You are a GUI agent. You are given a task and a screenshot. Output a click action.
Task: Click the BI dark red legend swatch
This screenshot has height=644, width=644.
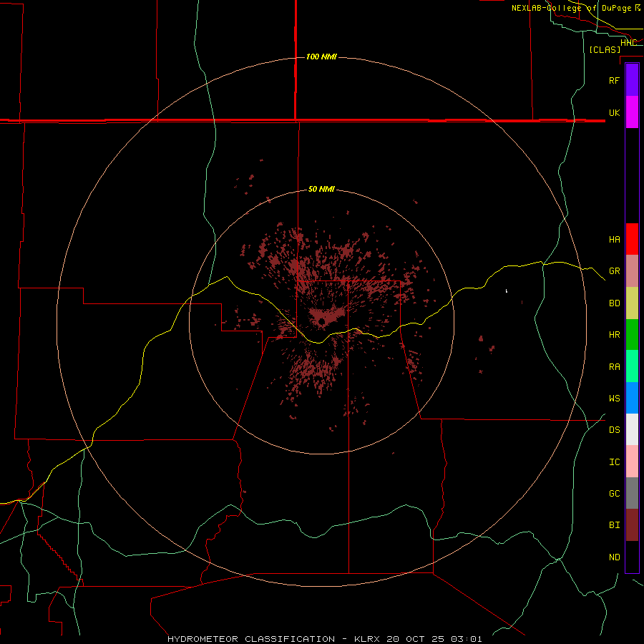pyautogui.click(x=632, y=525)
